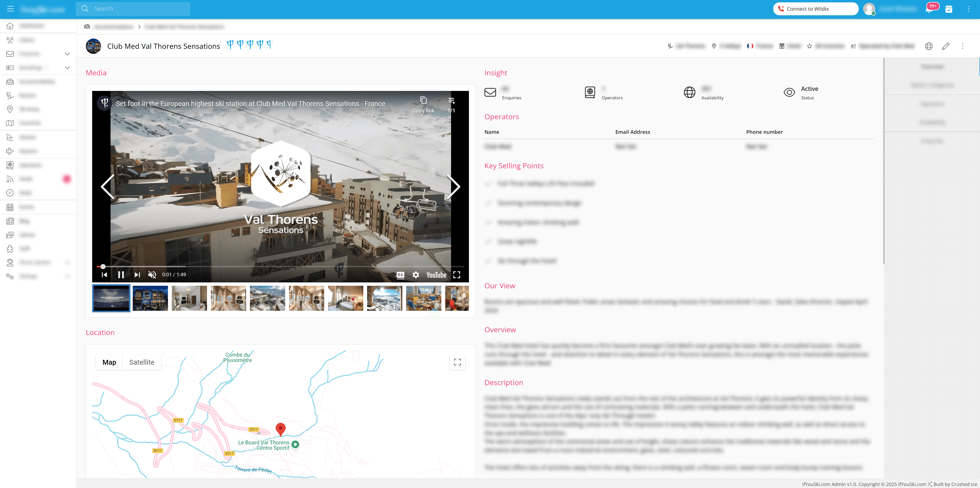The height and width of the screenshot is (488, 980).
Task: Select the night hotel exterior thumbnail
Action: click(x=150, y=298)
